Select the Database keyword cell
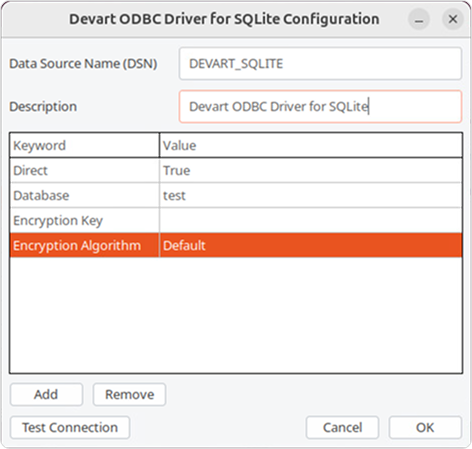472x449 pixels. [x=85, y=195]
